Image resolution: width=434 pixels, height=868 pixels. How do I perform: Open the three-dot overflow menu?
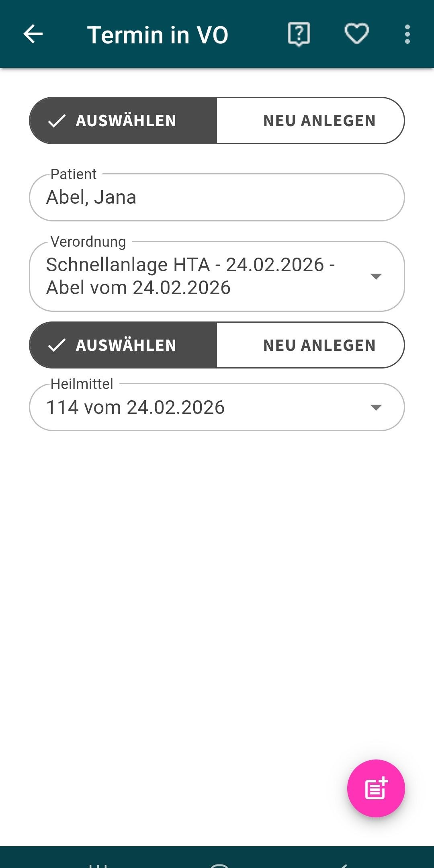click(407, 34)
